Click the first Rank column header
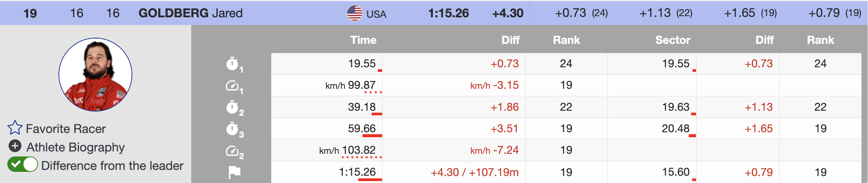 [566, 40]
